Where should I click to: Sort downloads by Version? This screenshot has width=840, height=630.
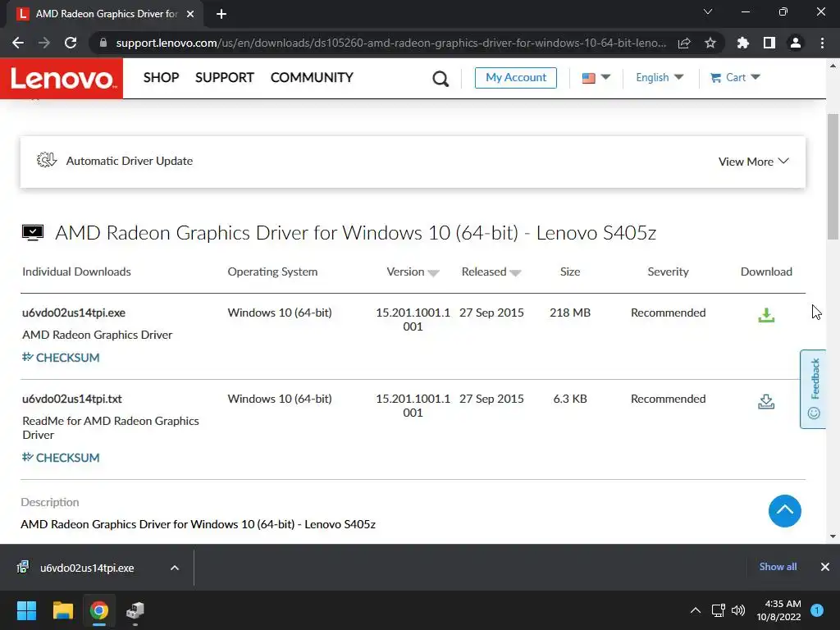[x=413, y=272]
